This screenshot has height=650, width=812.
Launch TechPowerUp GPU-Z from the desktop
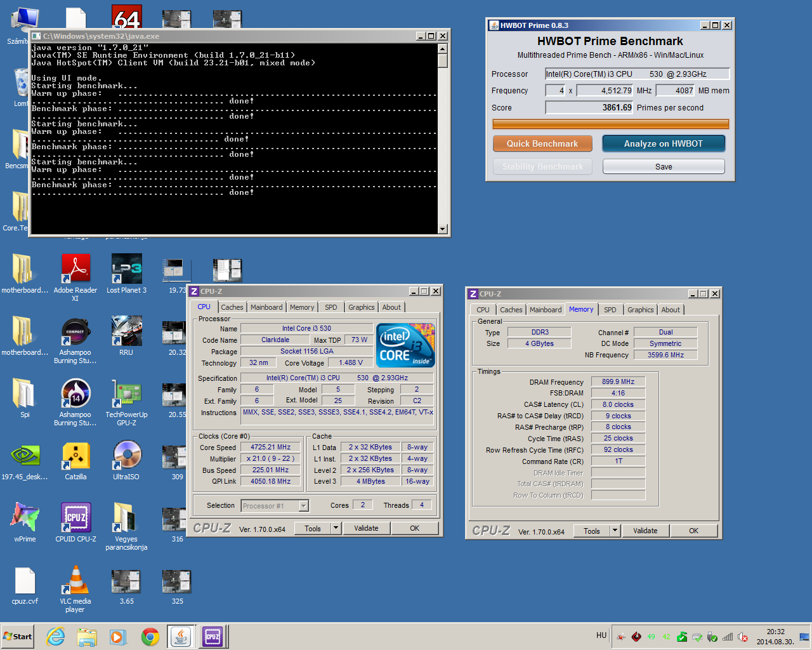(x=126, y=402)
